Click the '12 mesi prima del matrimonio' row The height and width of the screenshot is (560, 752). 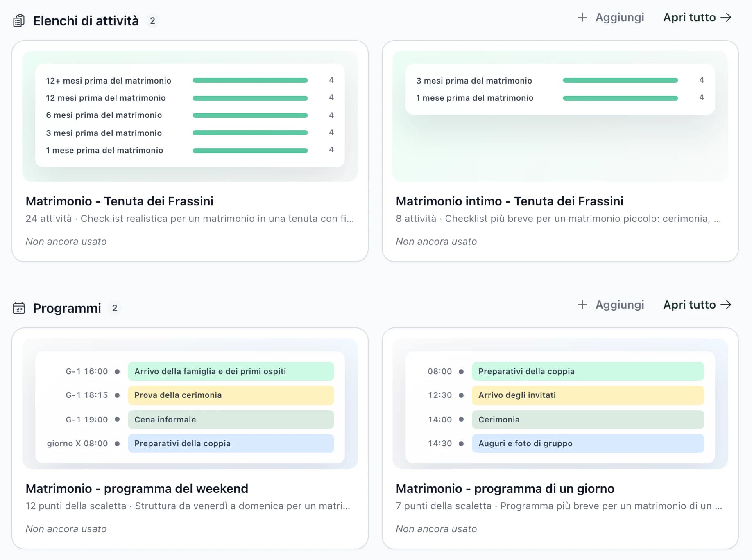point(190,98)
